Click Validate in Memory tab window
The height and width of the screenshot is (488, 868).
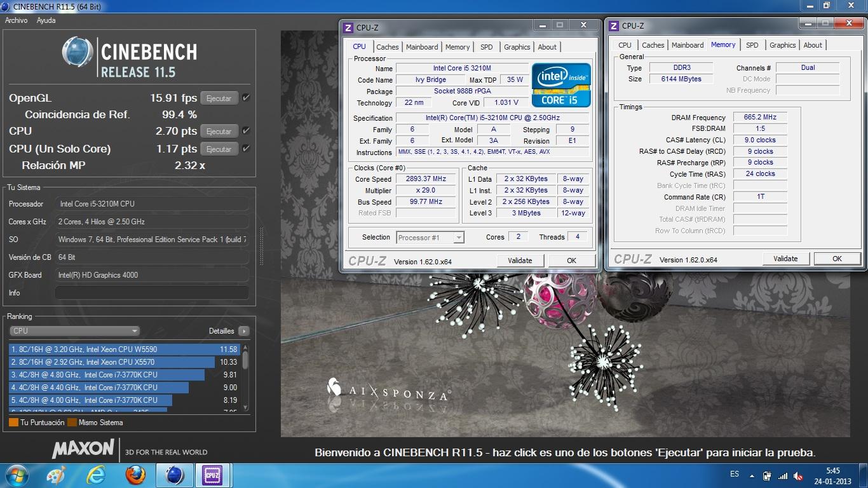coord(785,259)
